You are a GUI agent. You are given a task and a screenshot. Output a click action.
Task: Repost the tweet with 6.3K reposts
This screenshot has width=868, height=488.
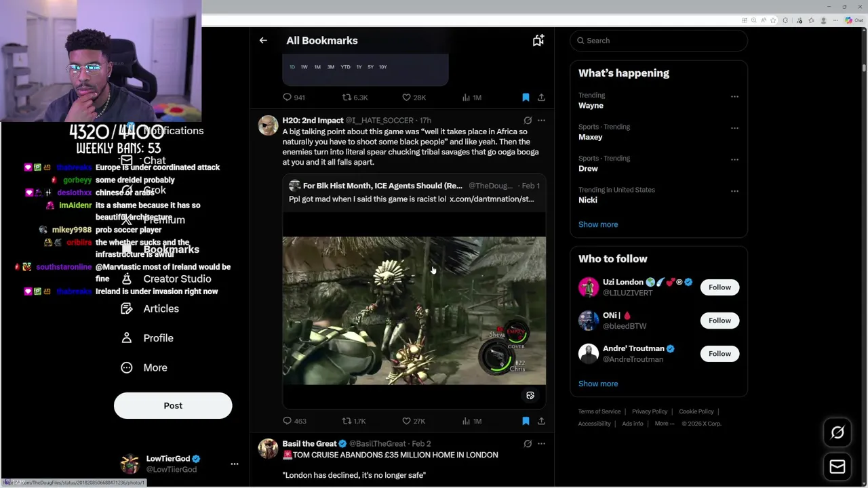coord(355,98)
